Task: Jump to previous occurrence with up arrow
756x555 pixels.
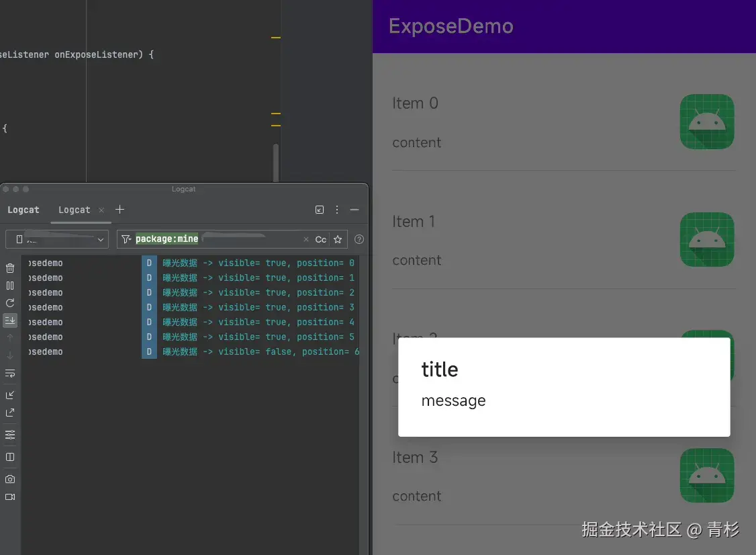Action: [x=10, y=337]
